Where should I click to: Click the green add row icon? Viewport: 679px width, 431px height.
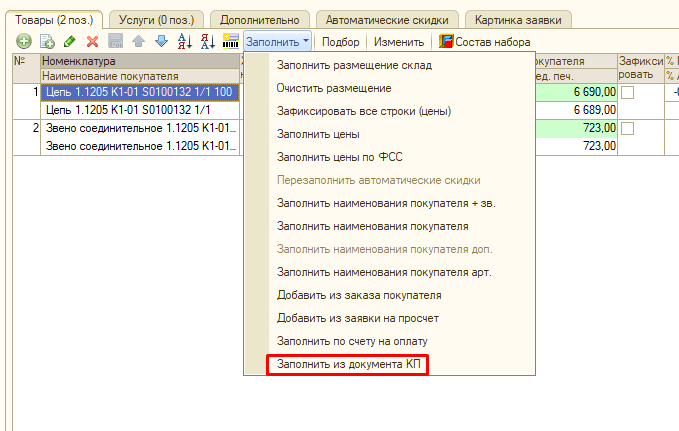click(24, 42)
